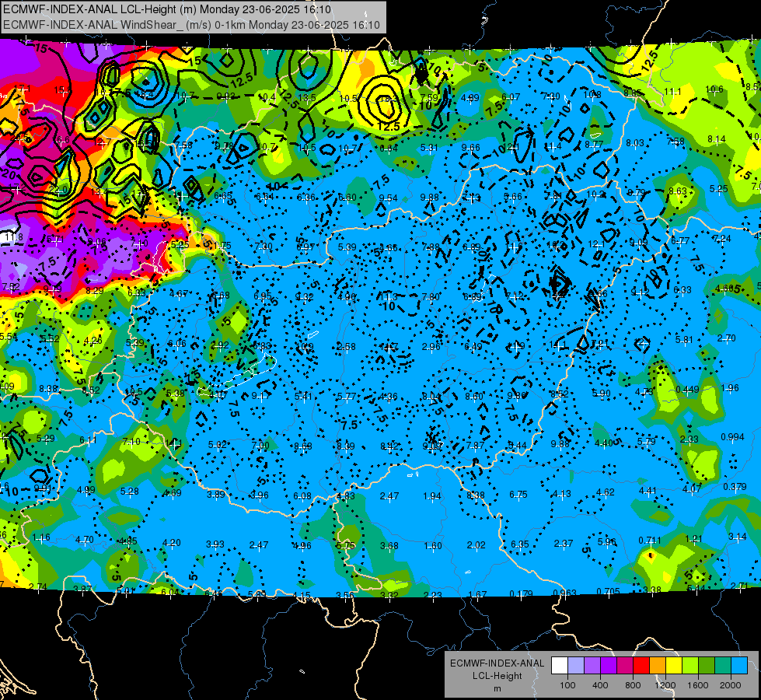Select the WindShear 0-1km header line

[x=191, y=25]
